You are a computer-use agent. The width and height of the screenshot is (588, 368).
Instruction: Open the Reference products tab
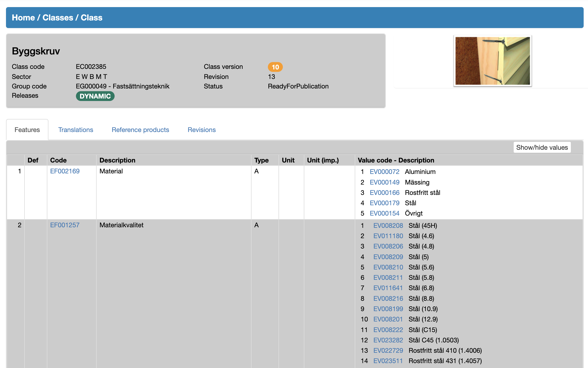[140, 130]
